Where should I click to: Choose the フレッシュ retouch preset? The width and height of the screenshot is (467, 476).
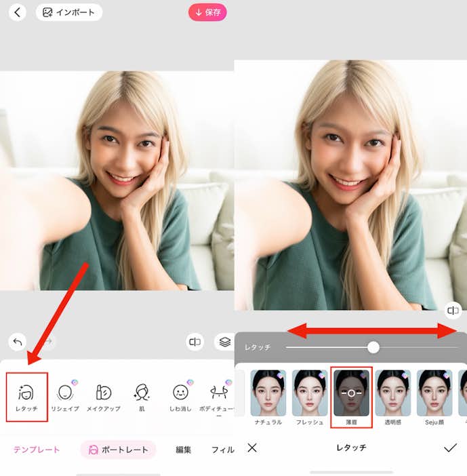tap(310, 397)
